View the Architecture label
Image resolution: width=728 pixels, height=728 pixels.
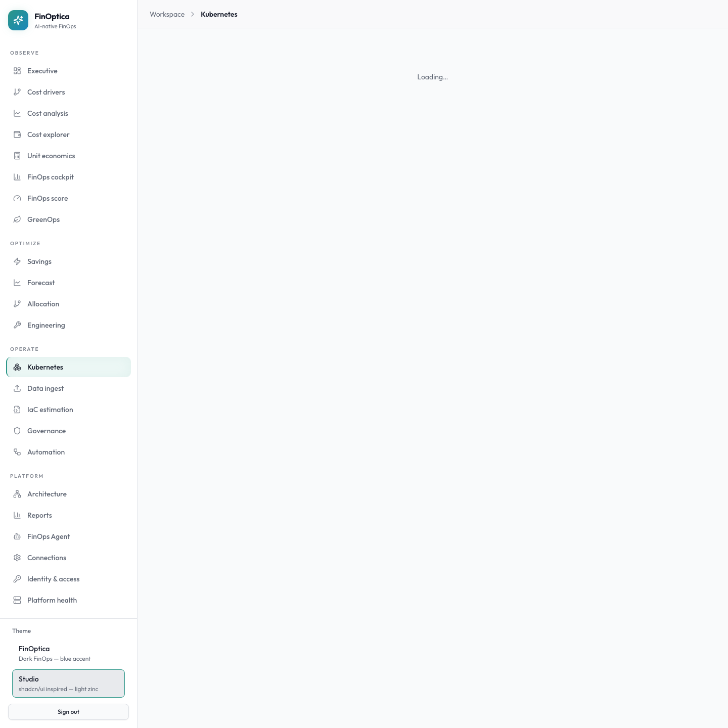tap(47, 494)
